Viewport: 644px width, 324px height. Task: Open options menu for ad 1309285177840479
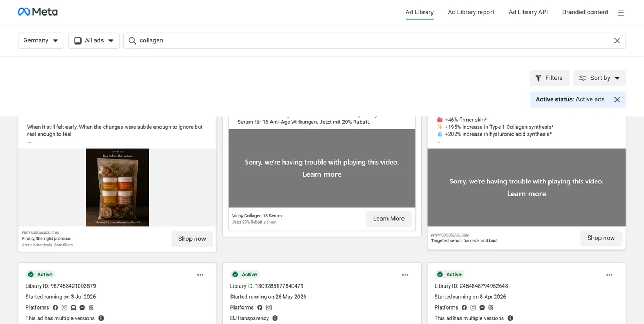[x=405, y=275]
